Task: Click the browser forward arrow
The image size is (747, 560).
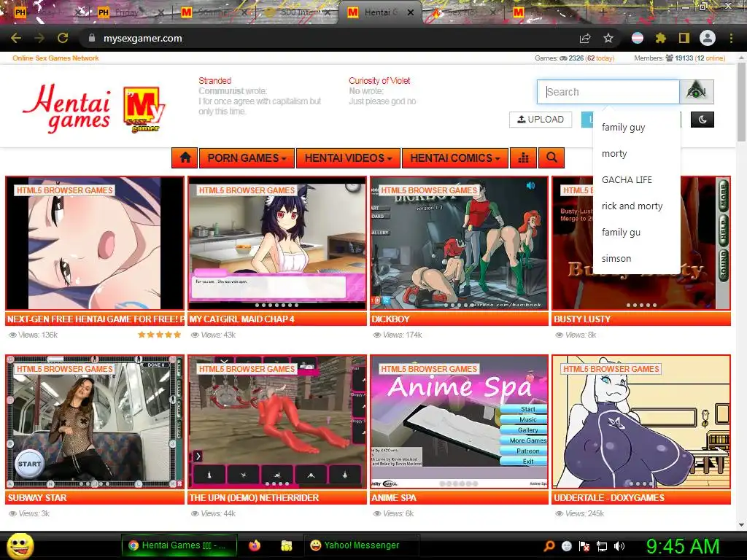Action: coord(39,38)
